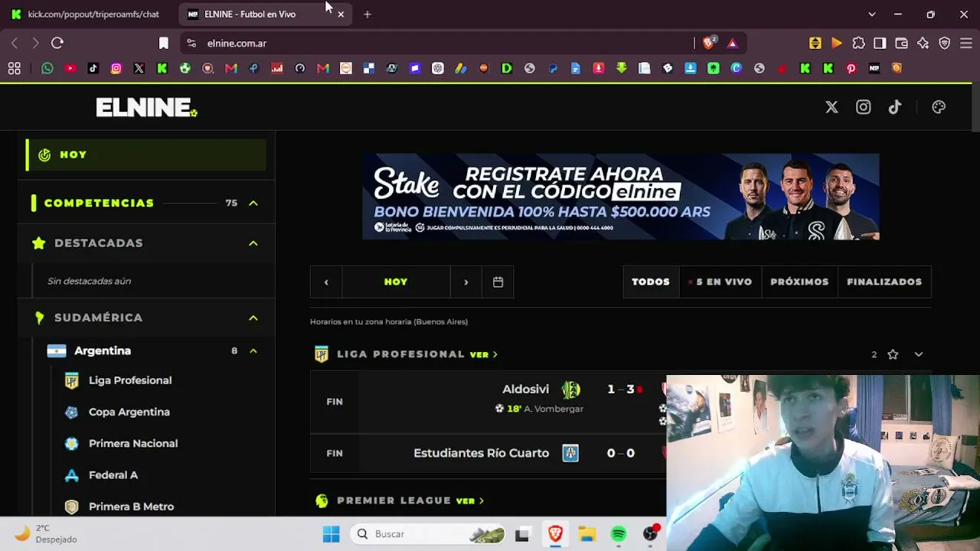Select the HOY date button
The image size is (980, 551).
(396, 282)
